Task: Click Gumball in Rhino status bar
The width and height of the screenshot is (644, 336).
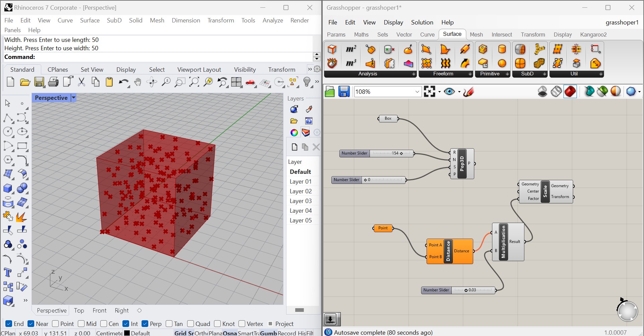Action: [268, 333]
